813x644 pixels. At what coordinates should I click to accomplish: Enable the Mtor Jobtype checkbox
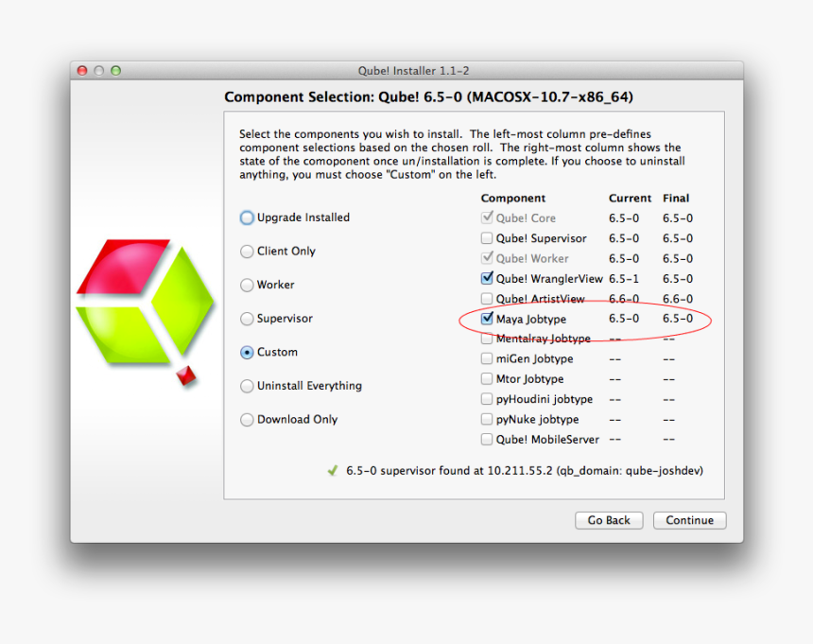click(486, 379)
